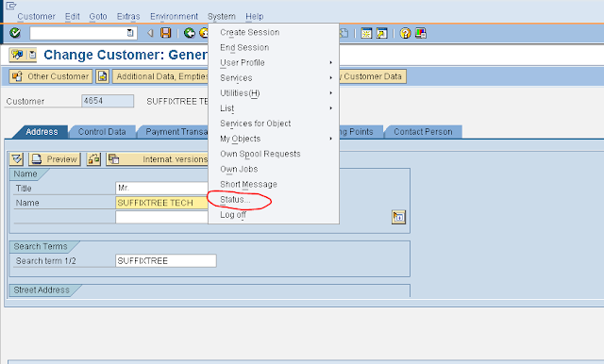Select Services for Object menu entry
604x364 pixels.
274,124
